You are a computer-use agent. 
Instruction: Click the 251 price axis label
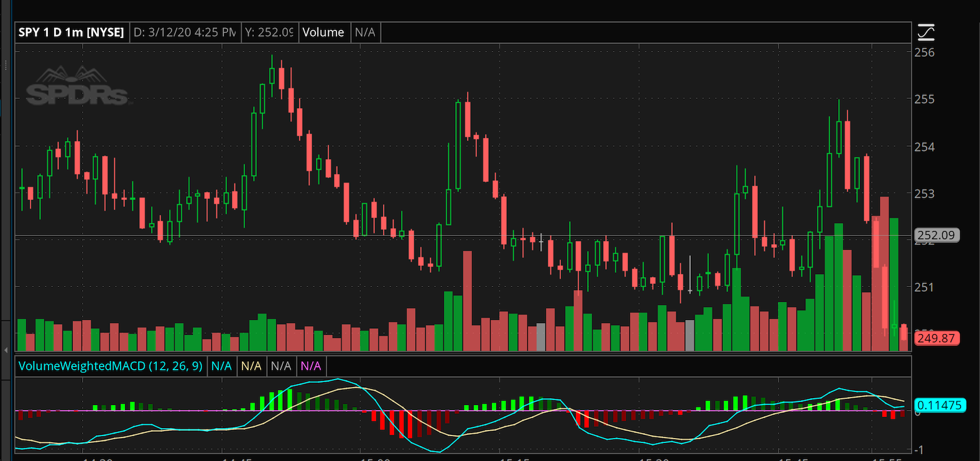pyautogui.click(x=924, y=288)
